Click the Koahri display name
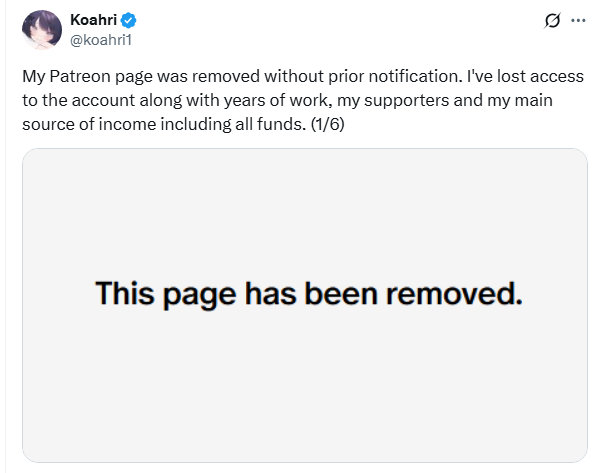The height and width of the screenshot is (473, 602). (x=93, y=19)
